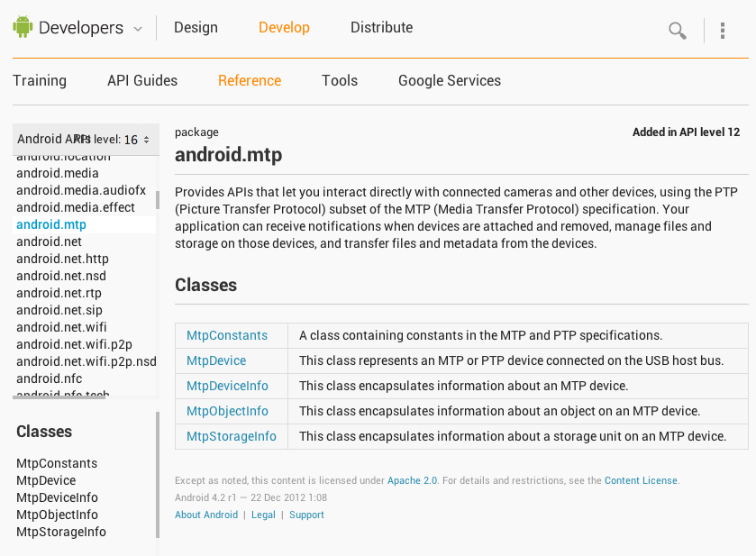Open the three-dot overflow menu
This screenshot has width=756, height=556.
pyautogui.click(x=723, y=31)
